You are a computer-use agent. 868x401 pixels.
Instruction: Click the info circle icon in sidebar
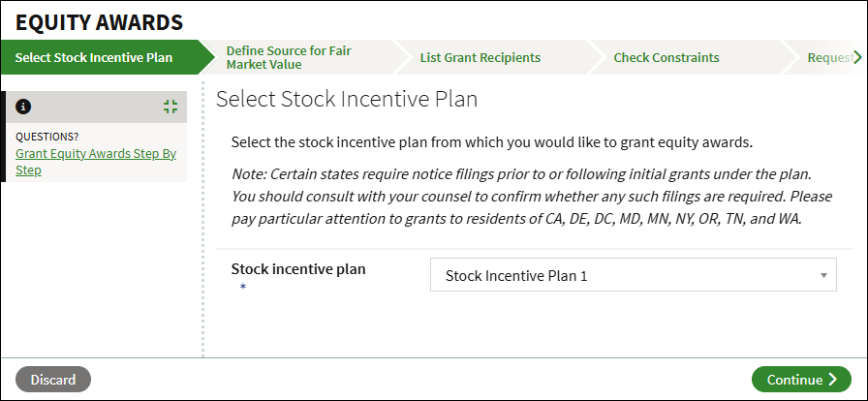click(x=23, y=107)
